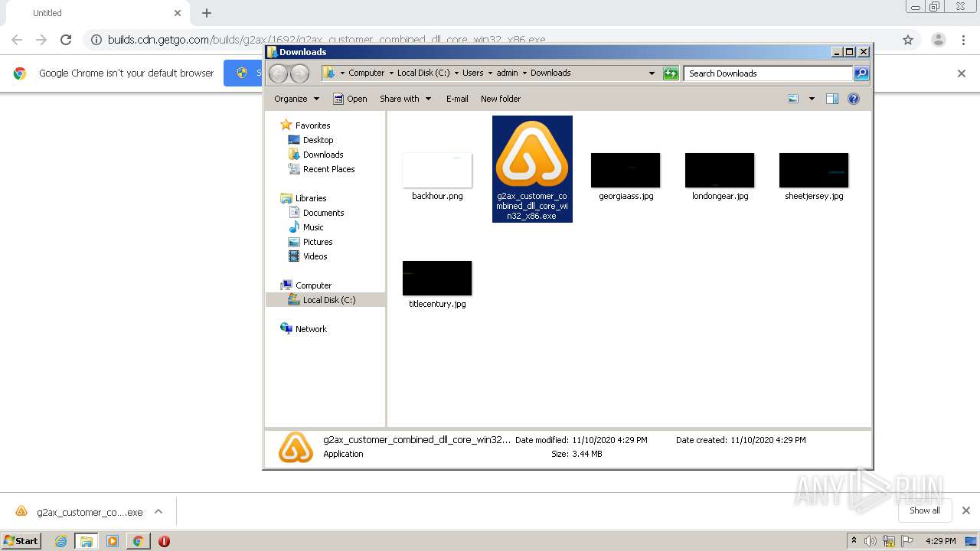980x551 pixels.
Task: Reload the Chrome page
Action: [x=66, y=40]
